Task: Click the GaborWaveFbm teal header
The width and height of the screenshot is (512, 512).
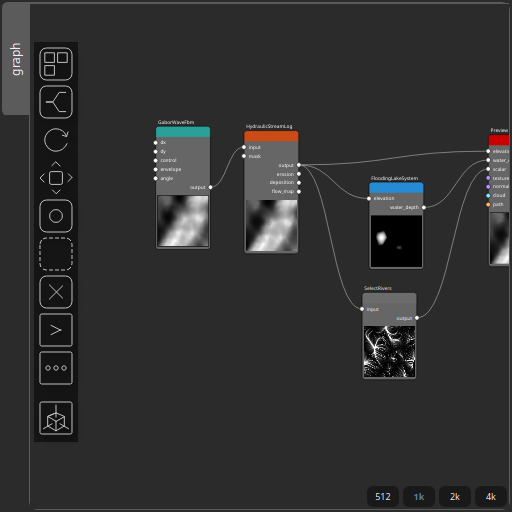Action: coord(183,132)
